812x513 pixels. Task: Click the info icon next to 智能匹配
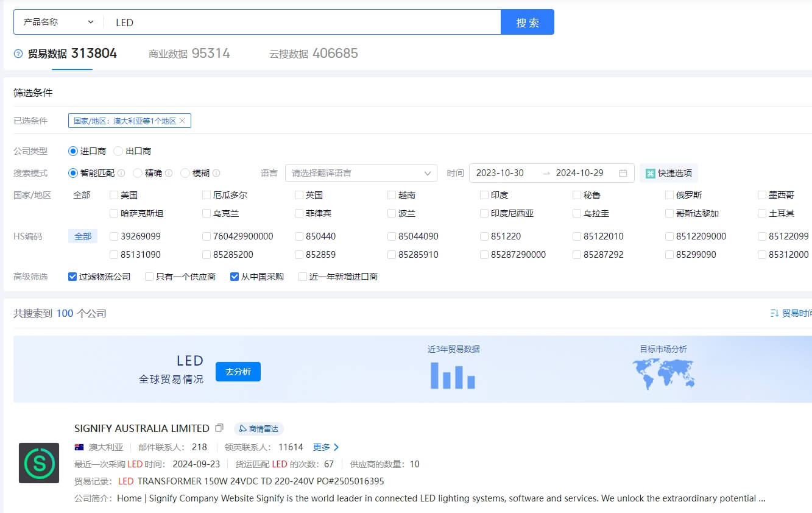121,173
